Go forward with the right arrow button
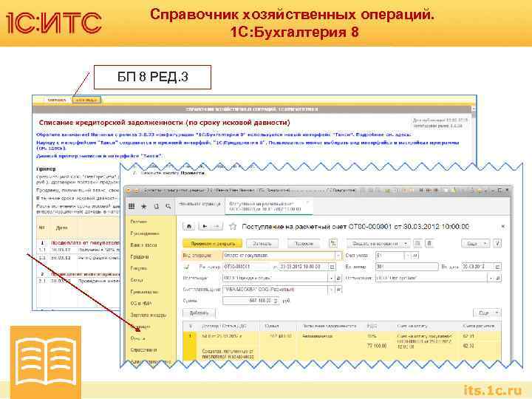532x399 pixels. [x=217, y=226]
